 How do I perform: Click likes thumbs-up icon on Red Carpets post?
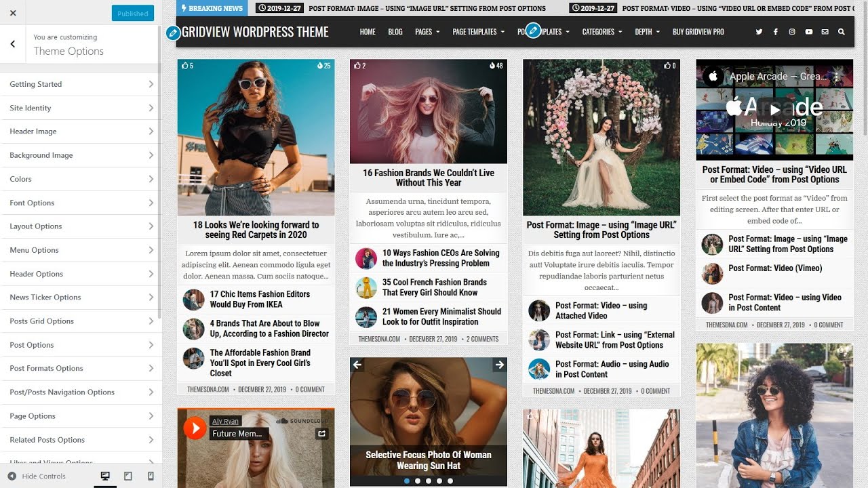(184, 66)
